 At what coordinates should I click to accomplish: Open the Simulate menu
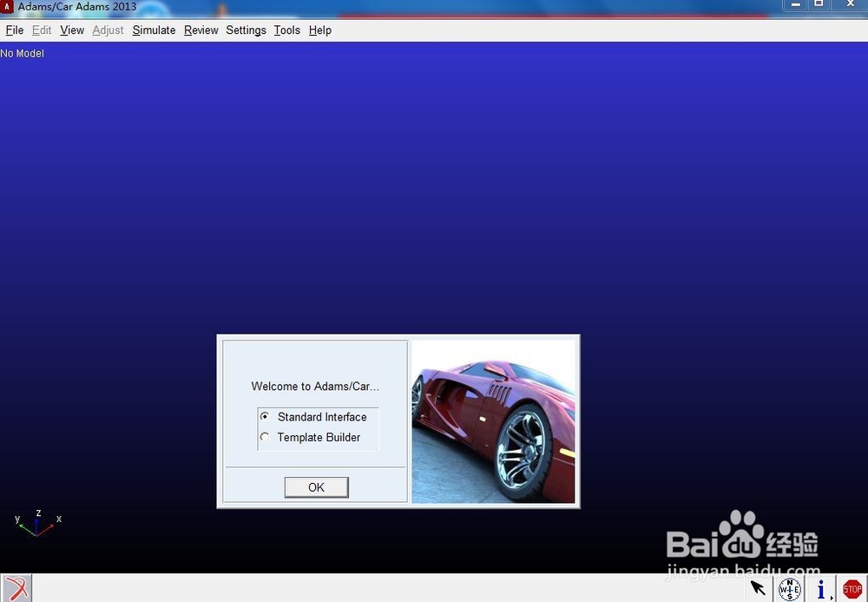pos(154,30)
